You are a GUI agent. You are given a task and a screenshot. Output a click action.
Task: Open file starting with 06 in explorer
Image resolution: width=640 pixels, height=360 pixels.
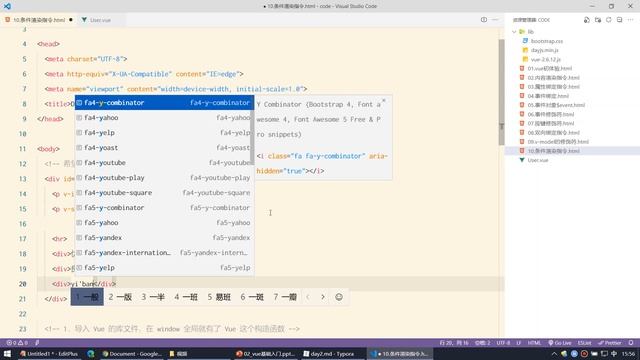pyautogui.click(x=551, y=114)
